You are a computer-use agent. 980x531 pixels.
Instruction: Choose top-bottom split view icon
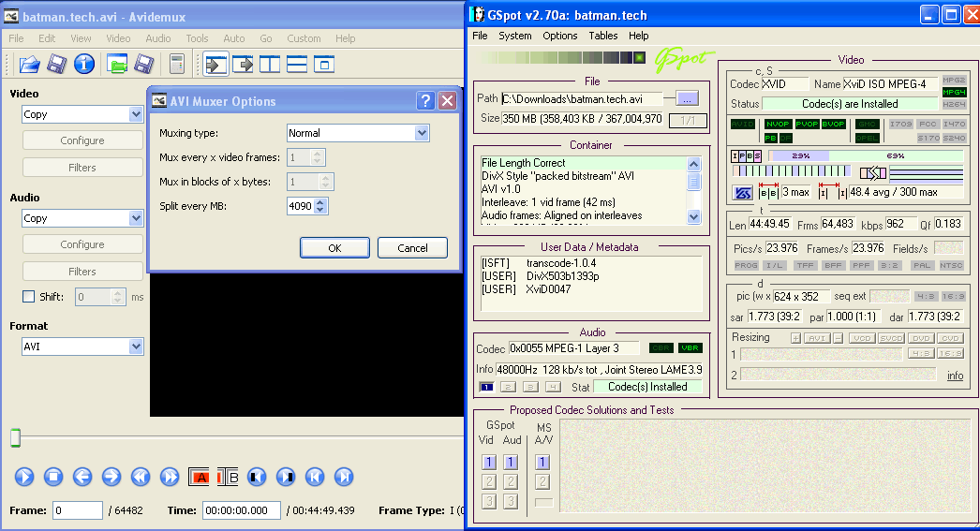(x=297, y=65)
